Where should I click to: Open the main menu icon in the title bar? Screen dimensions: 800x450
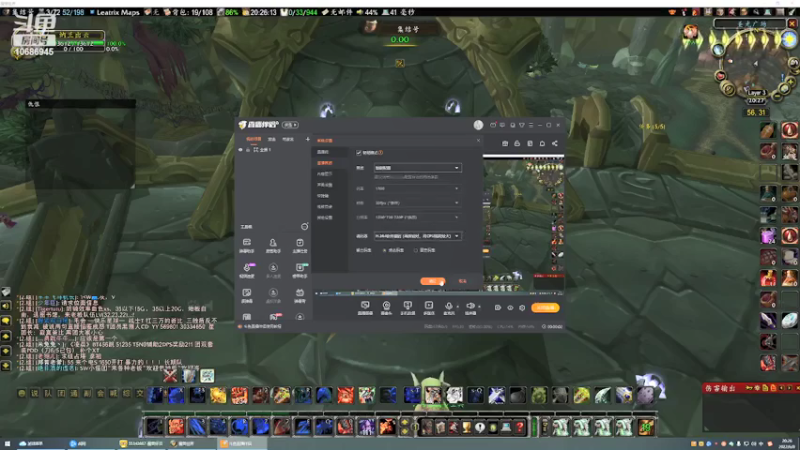[531, 125]
